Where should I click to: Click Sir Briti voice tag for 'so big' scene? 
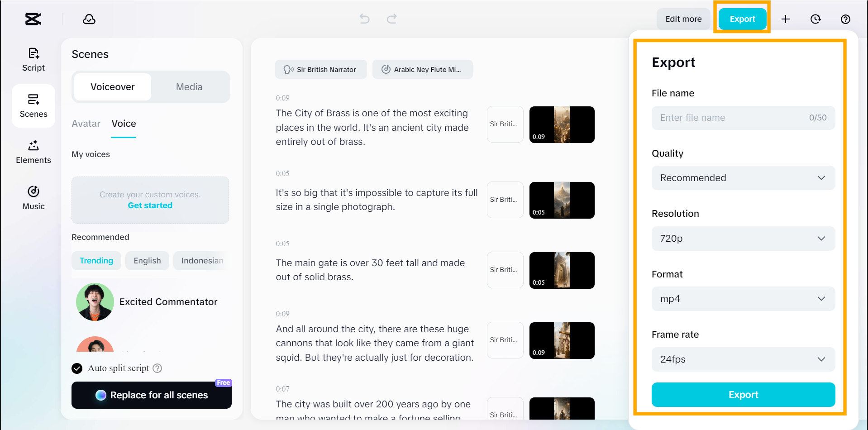pyautogui.click(x=505, y=200)
